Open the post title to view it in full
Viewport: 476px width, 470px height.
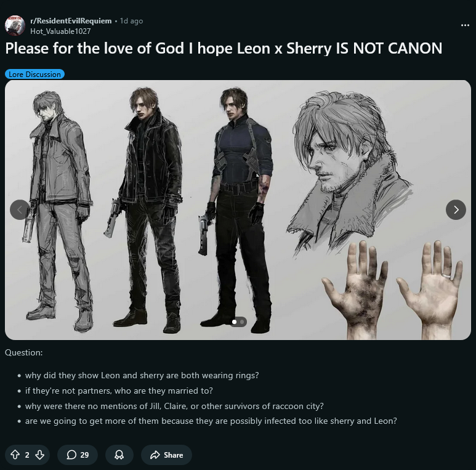224,48
